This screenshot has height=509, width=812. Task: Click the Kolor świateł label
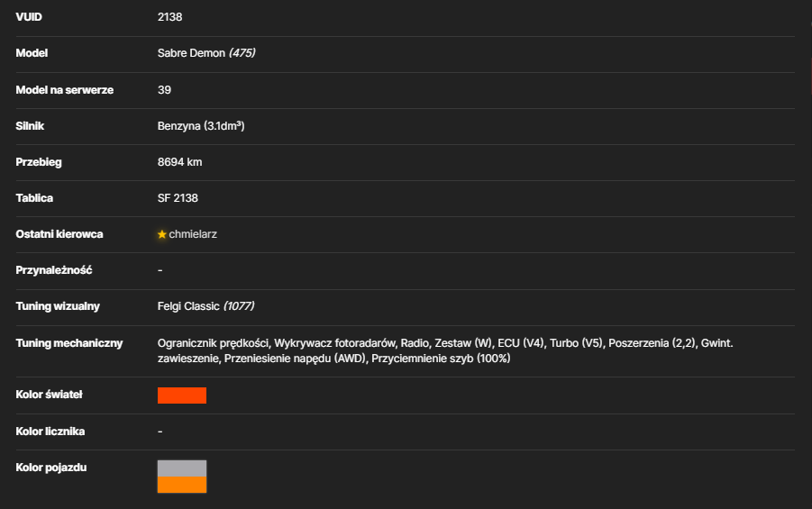tap(50, 395)
